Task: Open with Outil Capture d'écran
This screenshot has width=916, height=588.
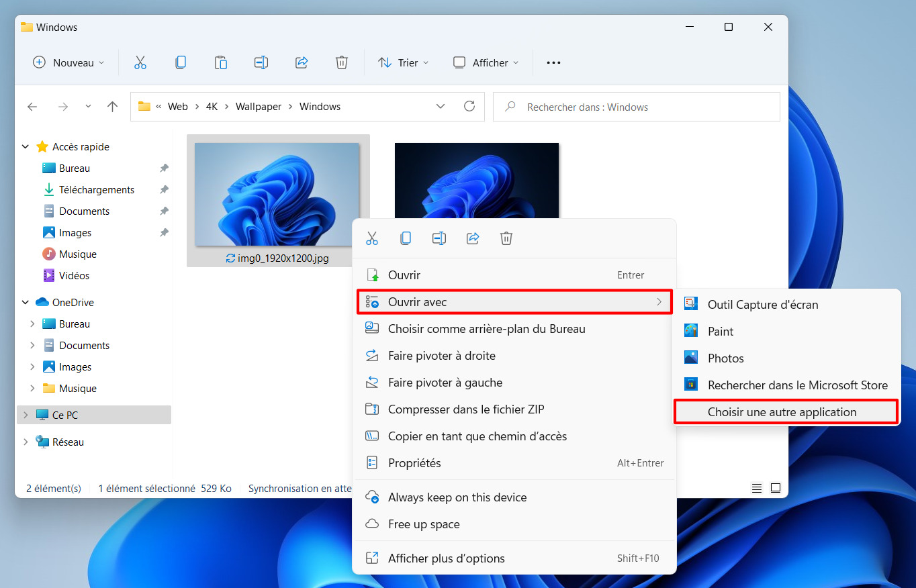Action: (x=786, y=305)
